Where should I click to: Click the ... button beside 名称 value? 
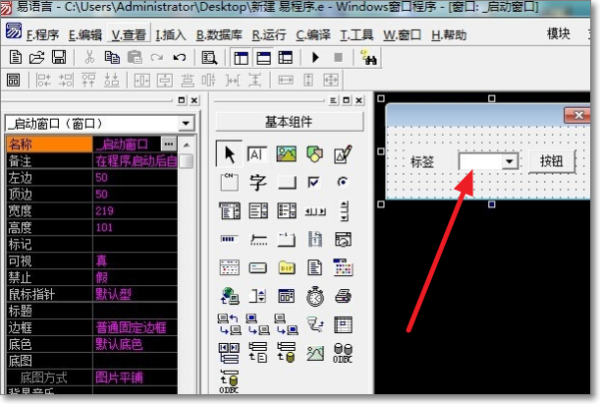(x=169, y=144)
